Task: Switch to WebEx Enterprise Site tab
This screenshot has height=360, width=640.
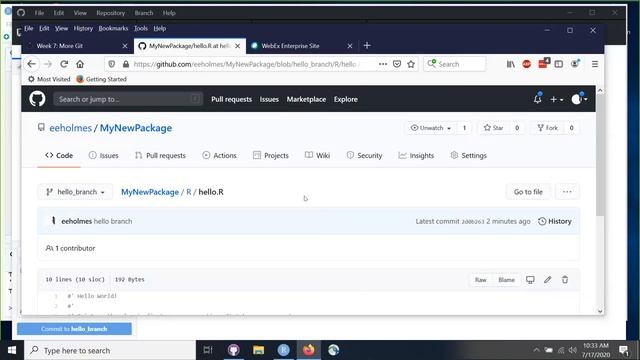Action: click(302, 46)
